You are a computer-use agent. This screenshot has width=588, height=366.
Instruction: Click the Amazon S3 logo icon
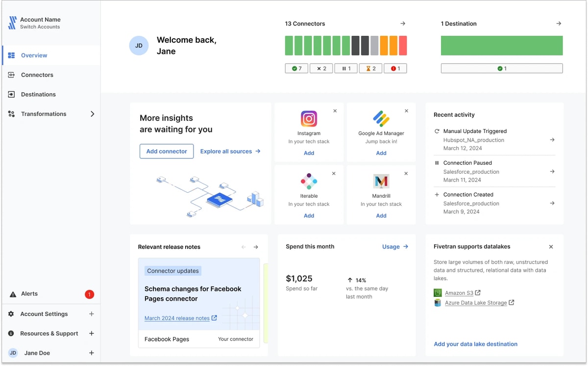click(438, 293)
